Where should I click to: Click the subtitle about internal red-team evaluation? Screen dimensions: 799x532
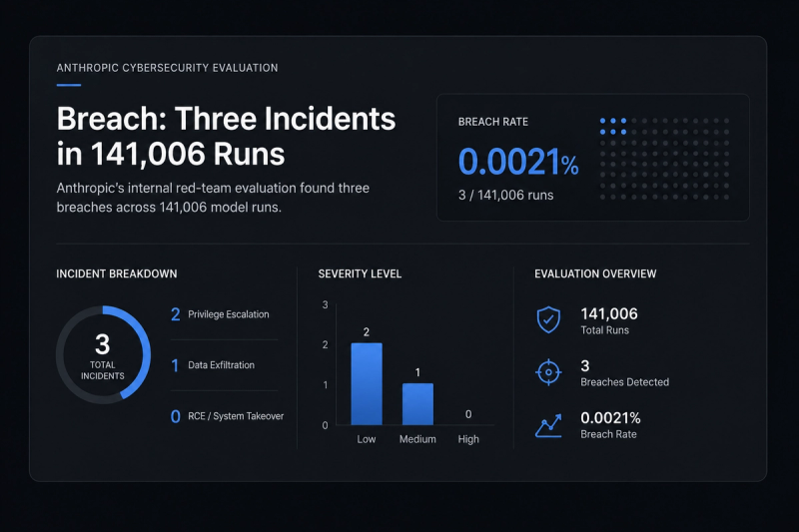click(213, 198)
